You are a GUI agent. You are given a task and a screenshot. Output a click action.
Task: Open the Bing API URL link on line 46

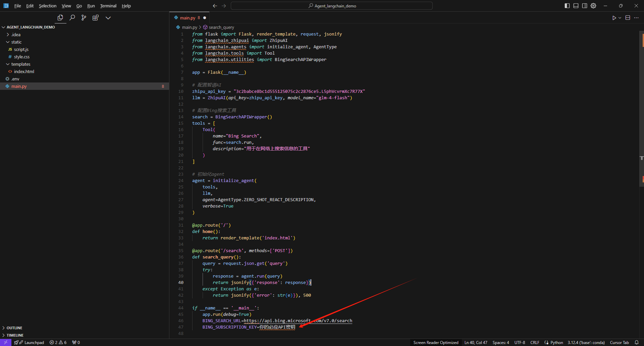pyautogui.click(x=298, y=321)
